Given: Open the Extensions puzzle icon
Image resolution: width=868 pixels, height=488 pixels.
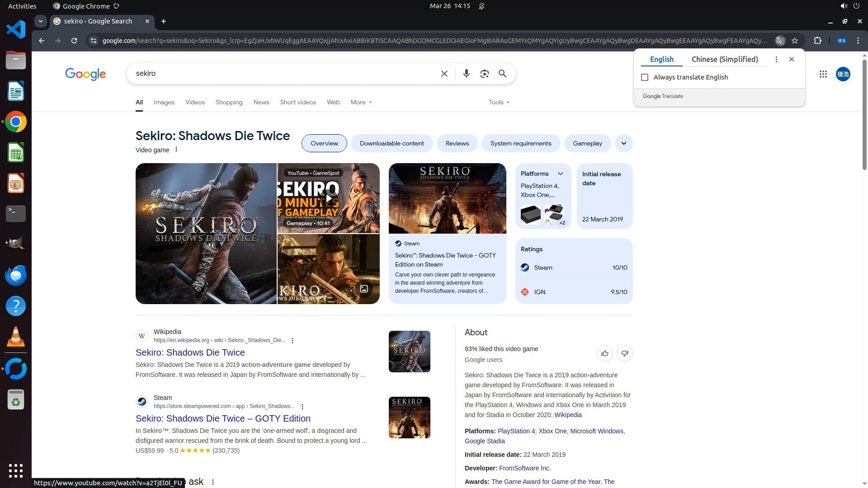Looking at the screenshot, I should coord(817,41).
